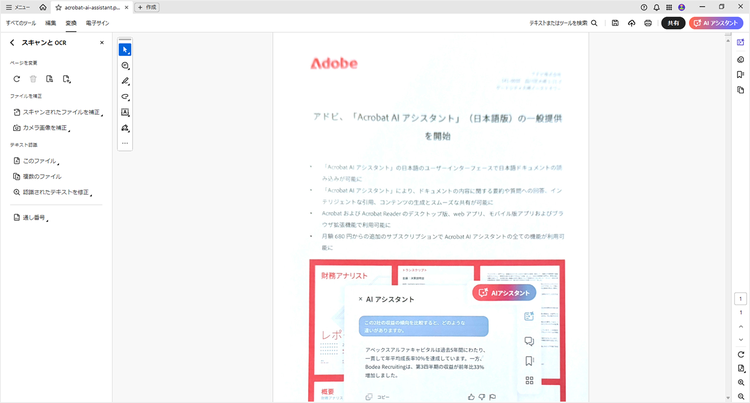Select the freehand draw lasso tool
Image resolution: width=750 pixels, height=403 pixels.
pos(125,97)
